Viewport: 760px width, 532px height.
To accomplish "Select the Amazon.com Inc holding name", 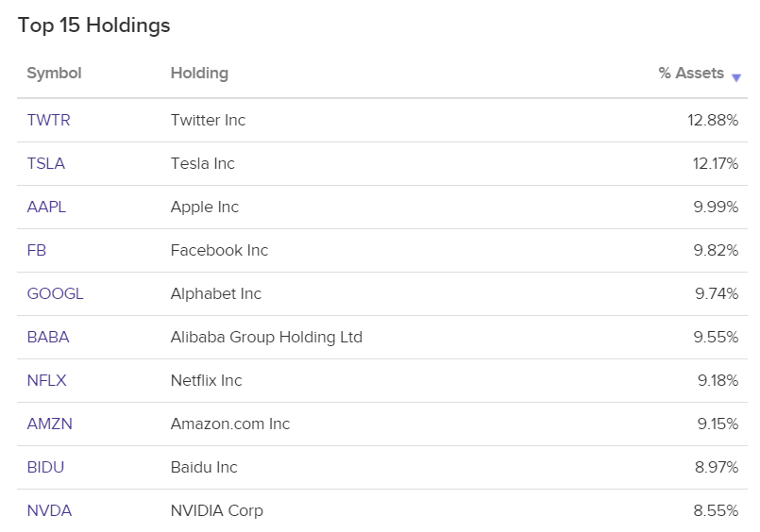I will (x=230, y=424).
